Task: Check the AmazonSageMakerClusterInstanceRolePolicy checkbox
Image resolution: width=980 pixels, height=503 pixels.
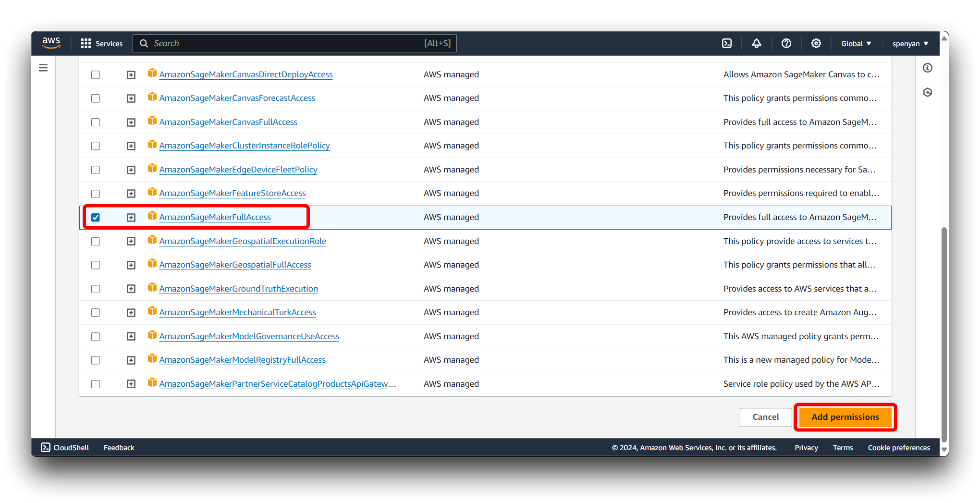Action: [x=96, y=146]
